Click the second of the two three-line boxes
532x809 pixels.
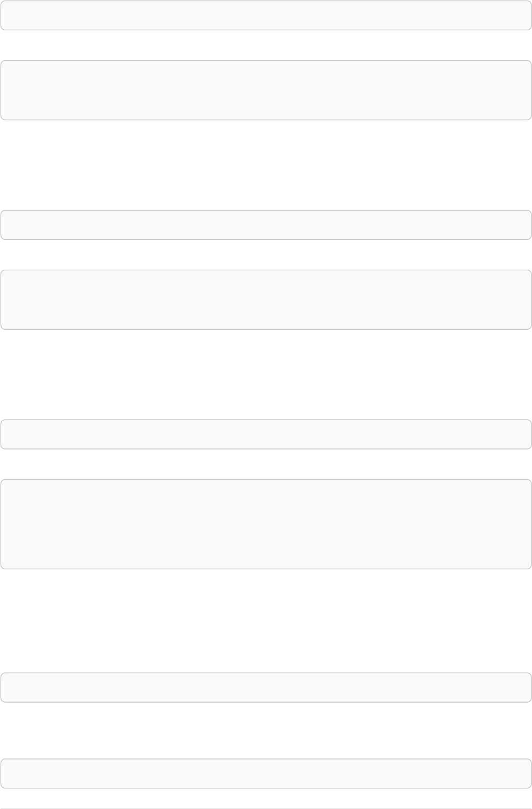pyautogui.click(x=266, y=299)
